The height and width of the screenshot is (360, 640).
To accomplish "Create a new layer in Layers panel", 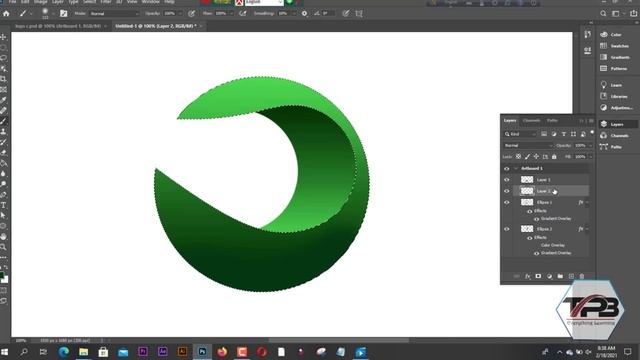I will (571, 276).
